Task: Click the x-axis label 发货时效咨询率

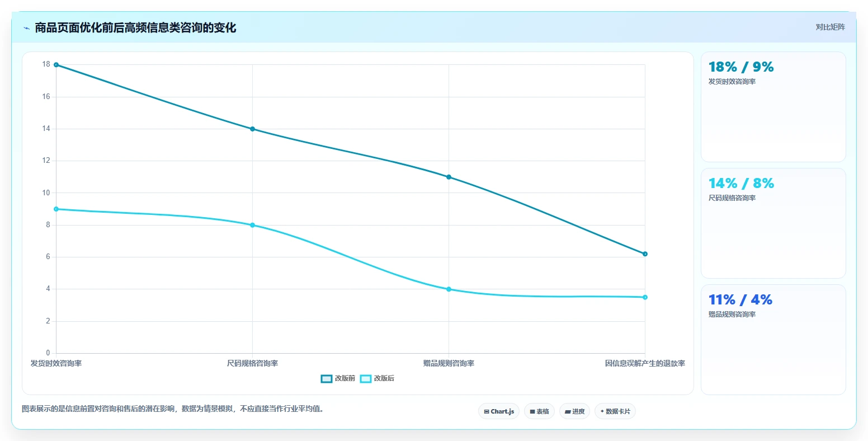Action: point(56,363)
